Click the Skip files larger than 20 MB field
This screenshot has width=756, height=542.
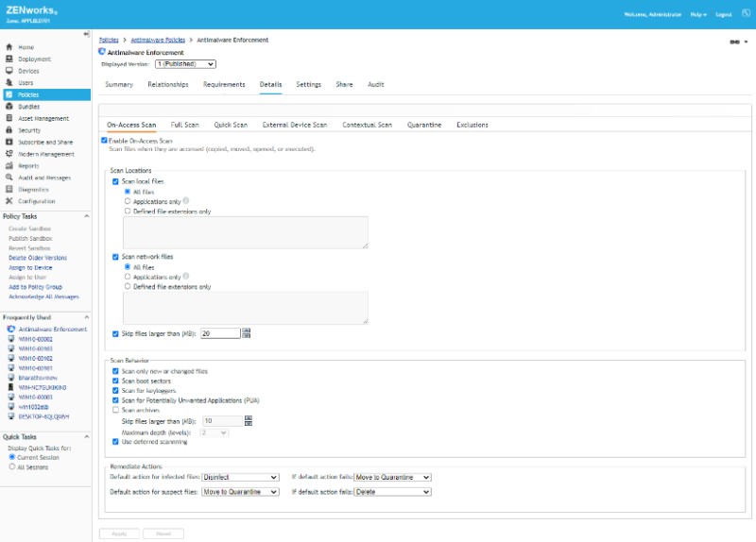point(220,333)
